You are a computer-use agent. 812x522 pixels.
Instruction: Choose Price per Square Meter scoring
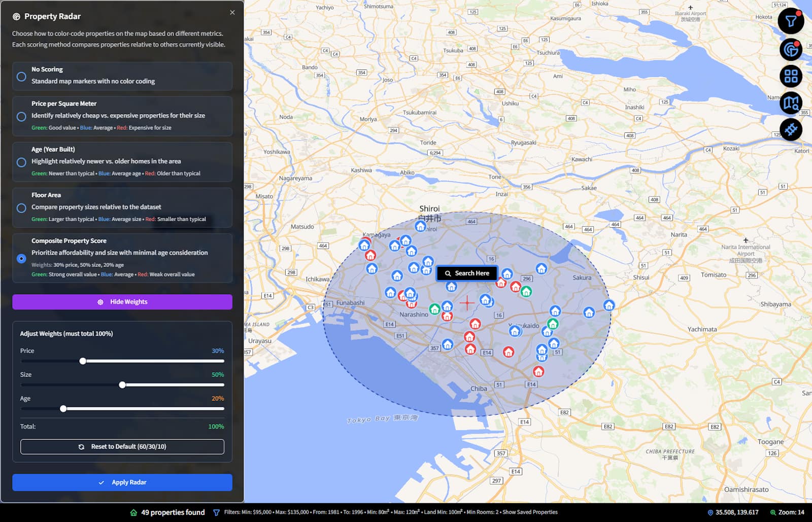pos(21,116)
